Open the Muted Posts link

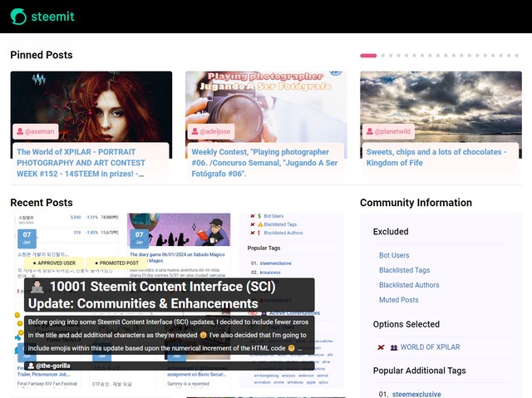click(399, 300)
